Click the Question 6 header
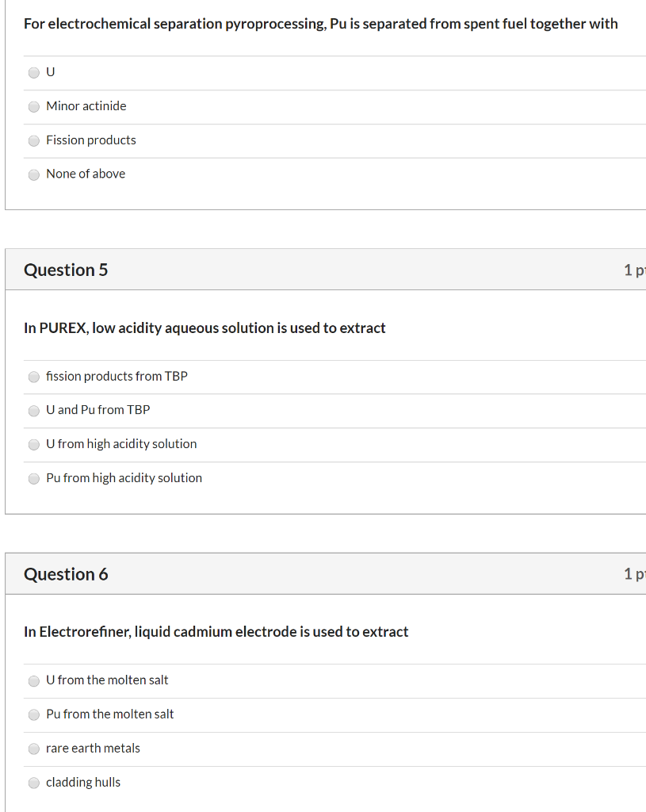 click(x=66, y=574)
